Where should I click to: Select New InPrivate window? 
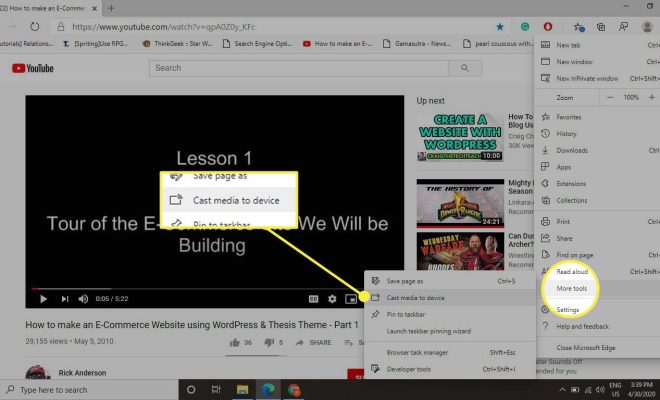(x=597, y=78)
